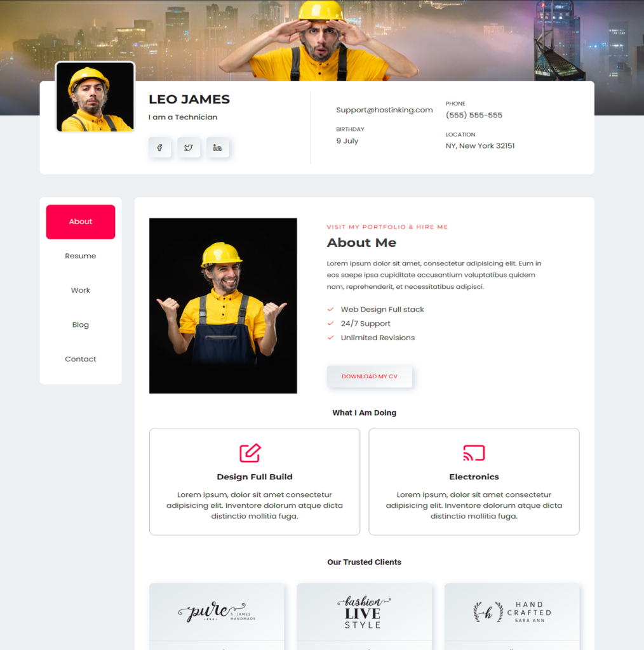
Task: Open the Blog tab
Action: tap(81, 324)
